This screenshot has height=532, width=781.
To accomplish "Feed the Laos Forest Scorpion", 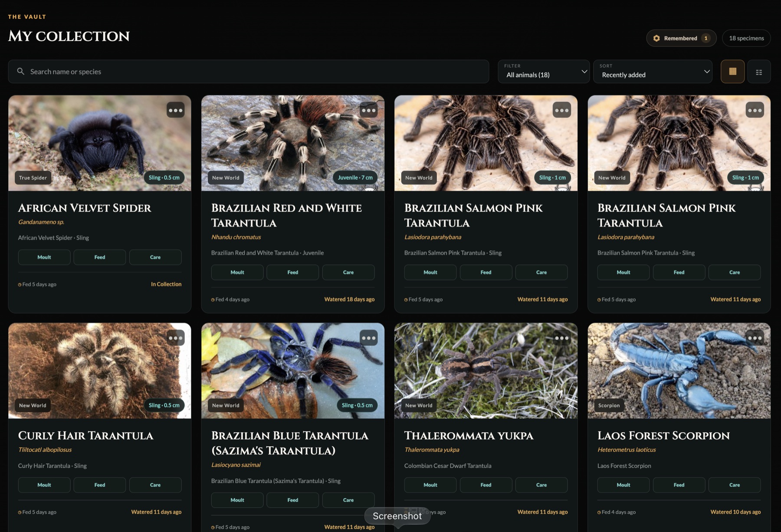I will coord(679,485).
